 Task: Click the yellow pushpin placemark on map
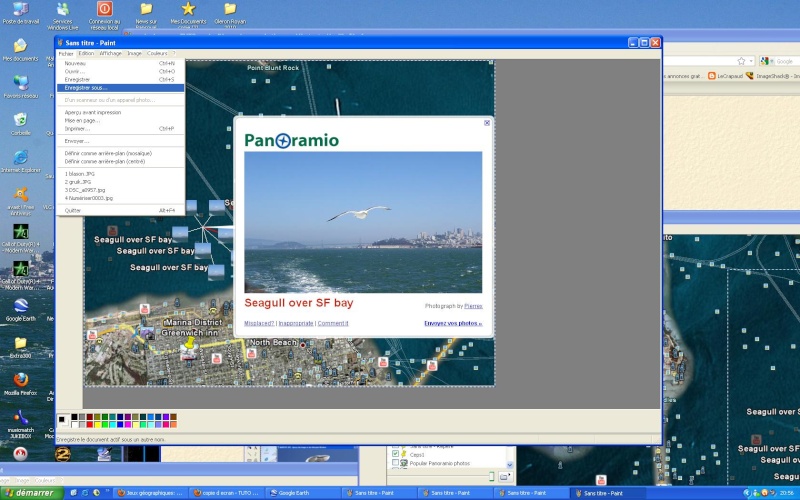pos(190,342)
